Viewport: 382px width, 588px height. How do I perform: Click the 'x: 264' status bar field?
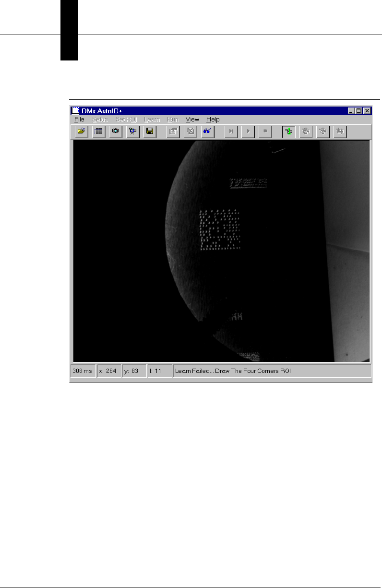click(108, 371)
